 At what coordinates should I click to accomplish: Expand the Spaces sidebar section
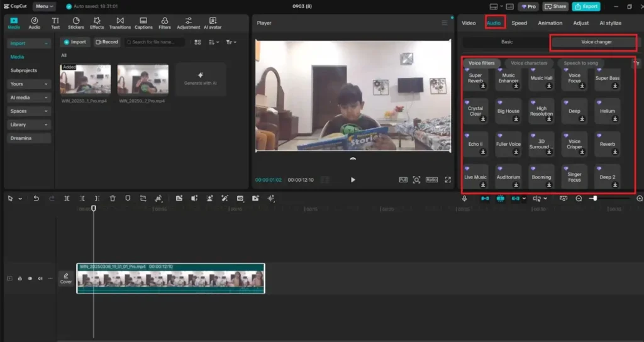click(x=29, y=111)
